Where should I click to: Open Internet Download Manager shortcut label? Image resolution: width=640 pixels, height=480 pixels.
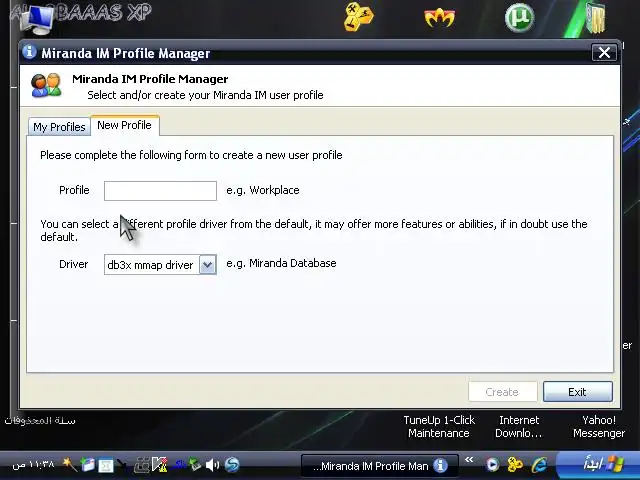click(x=519, y=427)
